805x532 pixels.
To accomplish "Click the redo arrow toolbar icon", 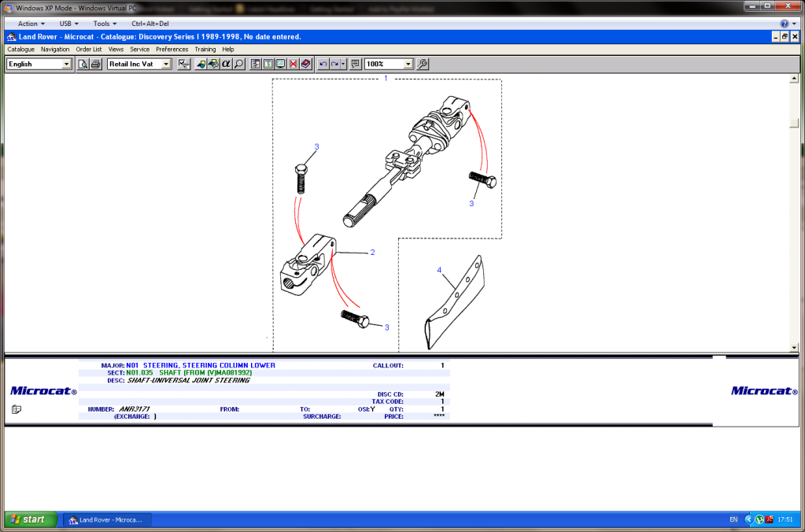I will (334, 65).
